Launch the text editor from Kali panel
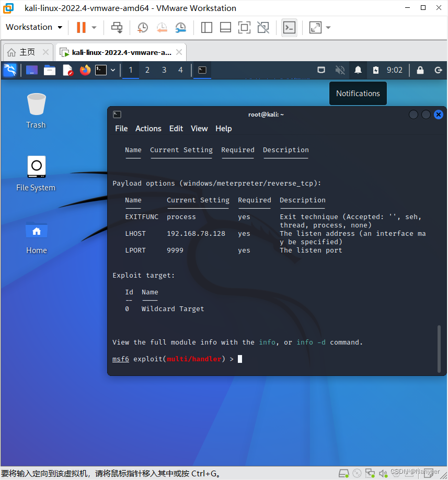This screenshot has width=448, height=480. (x=67, y=70)
